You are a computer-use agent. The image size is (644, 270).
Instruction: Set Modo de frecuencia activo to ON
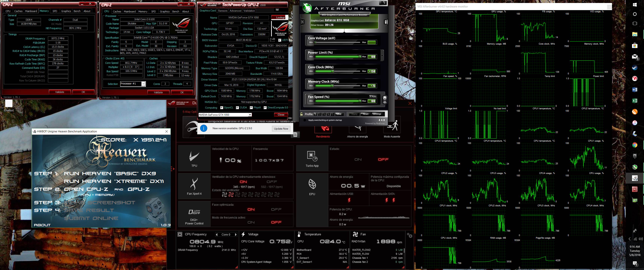click(251, 222)
